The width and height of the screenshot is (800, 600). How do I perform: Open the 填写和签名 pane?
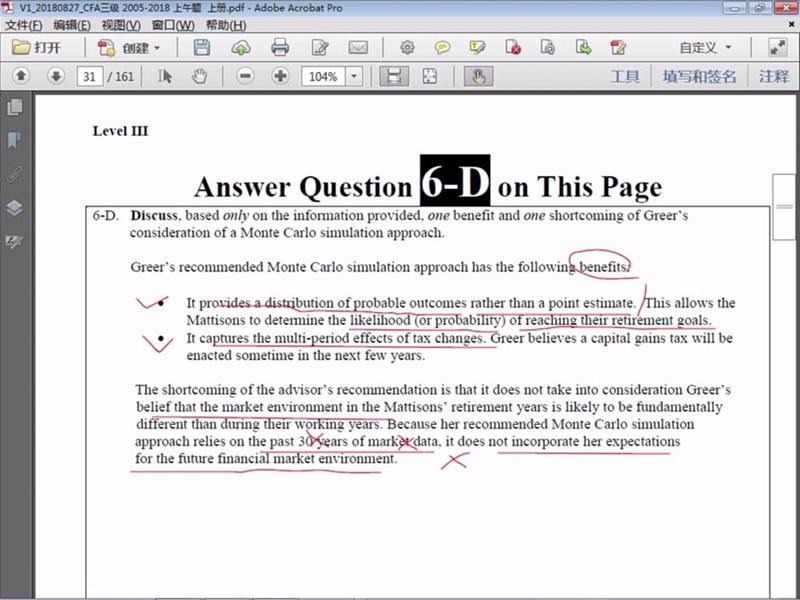(699, 76)
